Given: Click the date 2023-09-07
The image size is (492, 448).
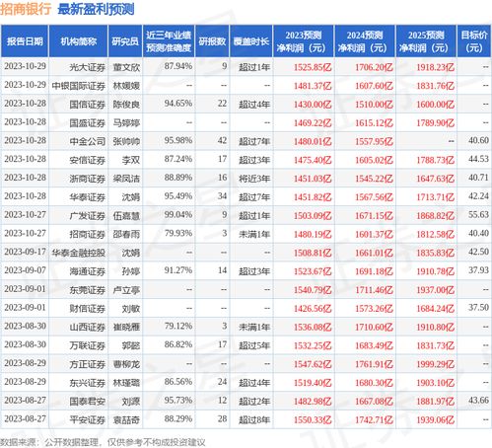Looking at the screenshot, I should click(25, 270).
